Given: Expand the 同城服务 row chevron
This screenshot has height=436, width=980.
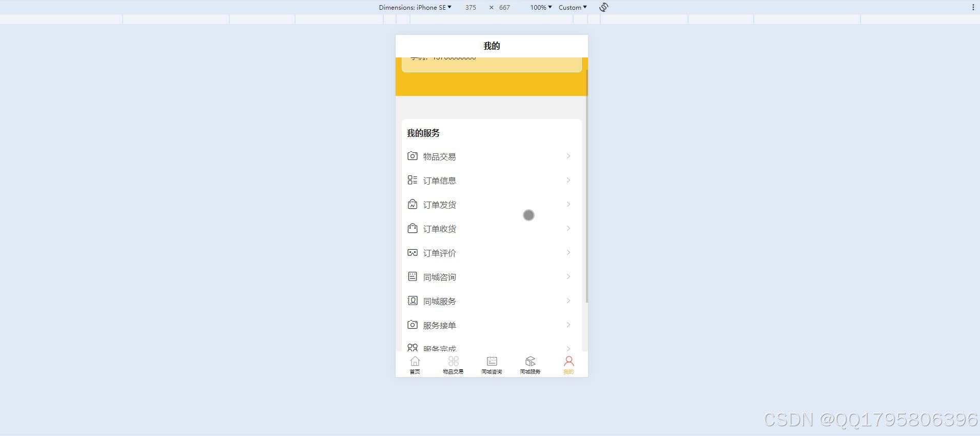Looking at the screenshot, I should (x=569, y=301).
